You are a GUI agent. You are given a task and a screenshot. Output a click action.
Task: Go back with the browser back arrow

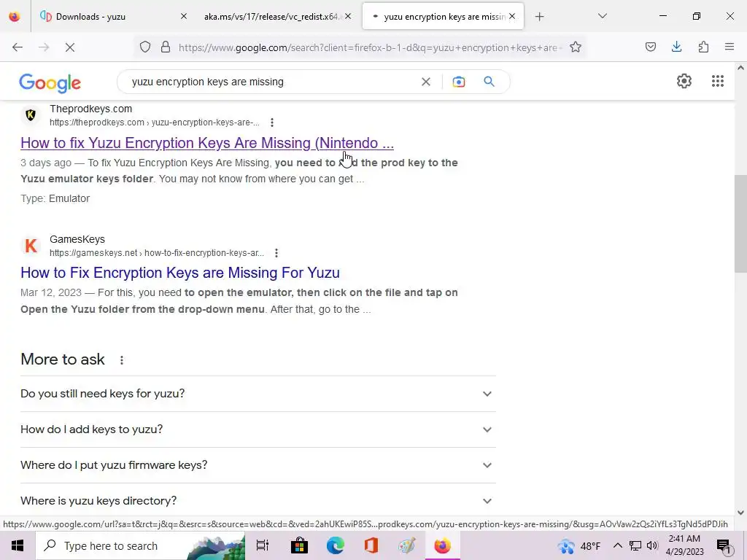18,47
